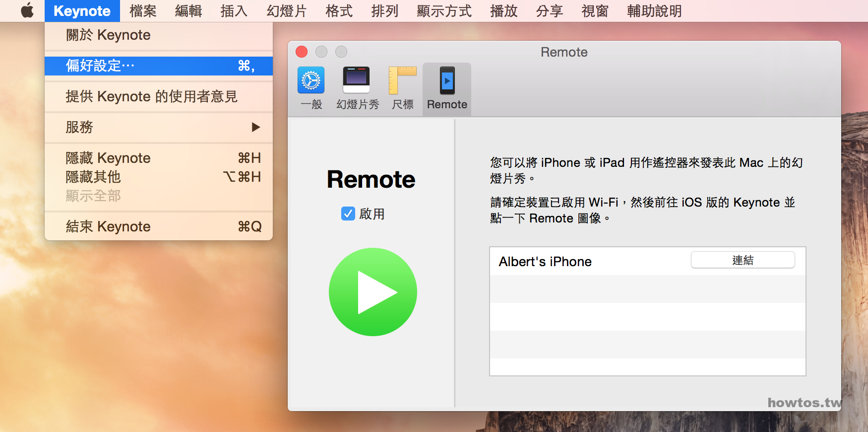Open the 分享 menu
Image resolution: width=868 pixels, height=432 pixels.
click(x=550, y=11)
